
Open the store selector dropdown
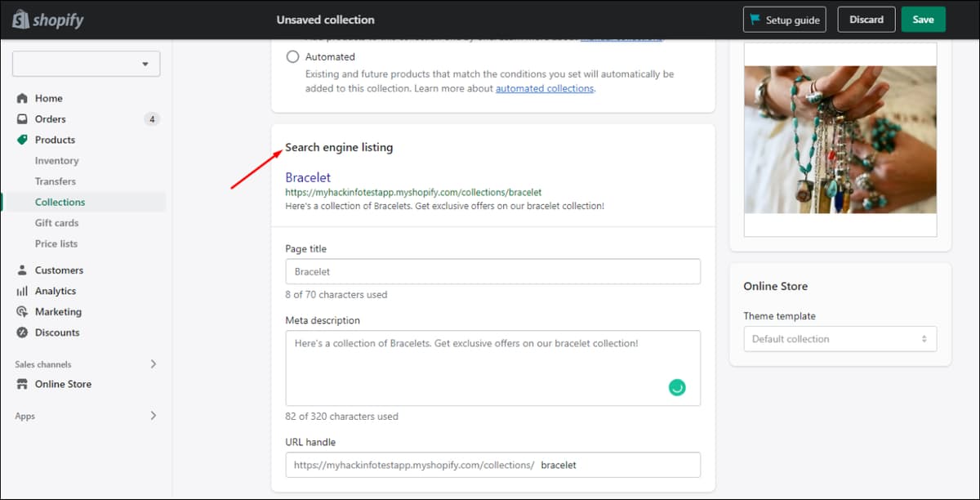pyautogui.click(x=87, y=64)
